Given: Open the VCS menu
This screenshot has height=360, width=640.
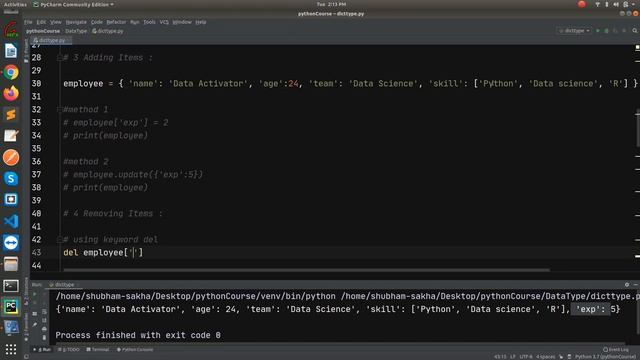Looking at the screenshot, I should pos(164,22).
